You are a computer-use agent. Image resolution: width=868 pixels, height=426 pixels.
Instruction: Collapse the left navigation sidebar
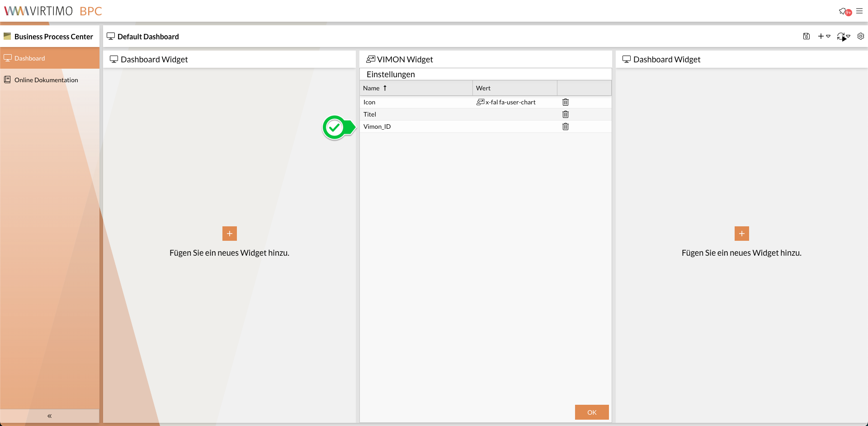49,416
